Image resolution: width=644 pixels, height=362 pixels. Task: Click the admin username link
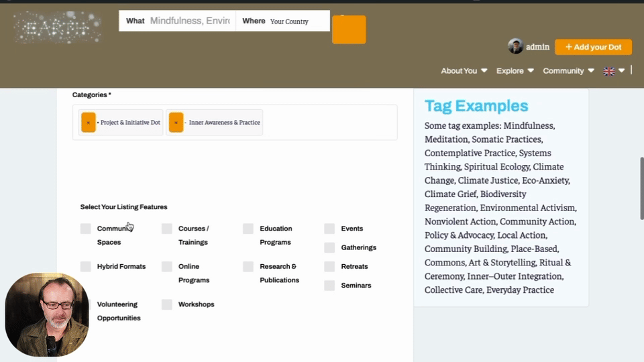pos(537,47)
